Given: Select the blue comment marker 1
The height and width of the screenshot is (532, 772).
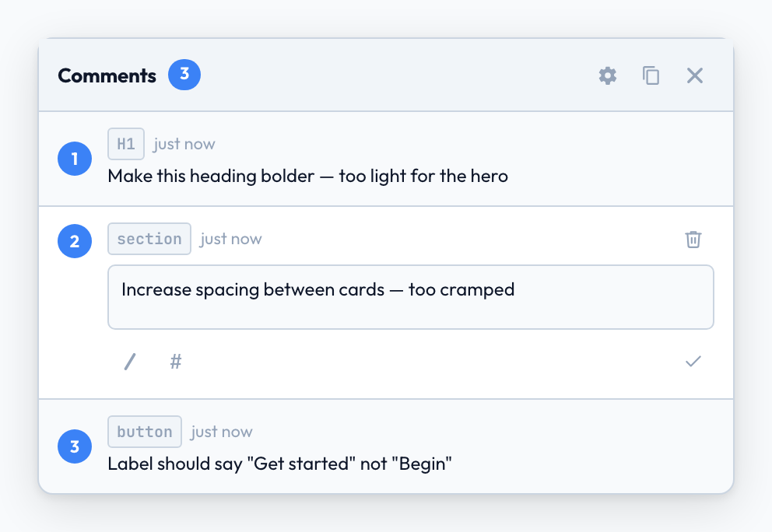Looking at the screenshot, I should click(75, 159).
